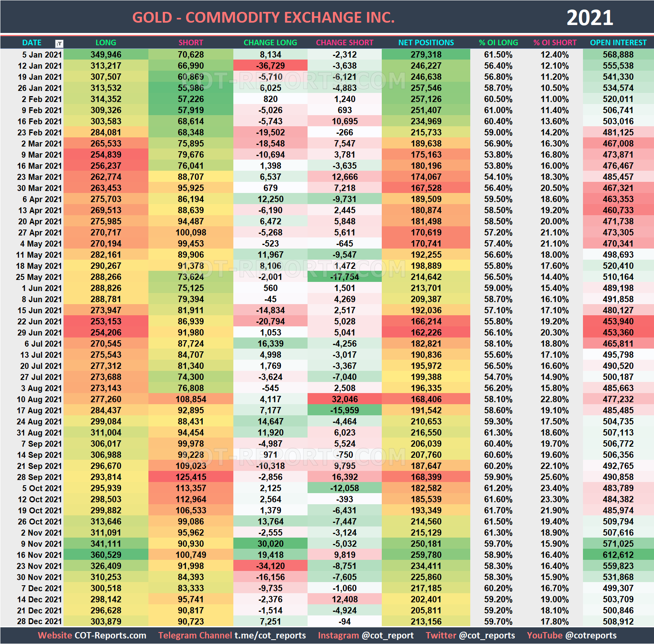654x644 pixels.
Task: Select the CHANGE LONG column header
Action: pos(270,42)
